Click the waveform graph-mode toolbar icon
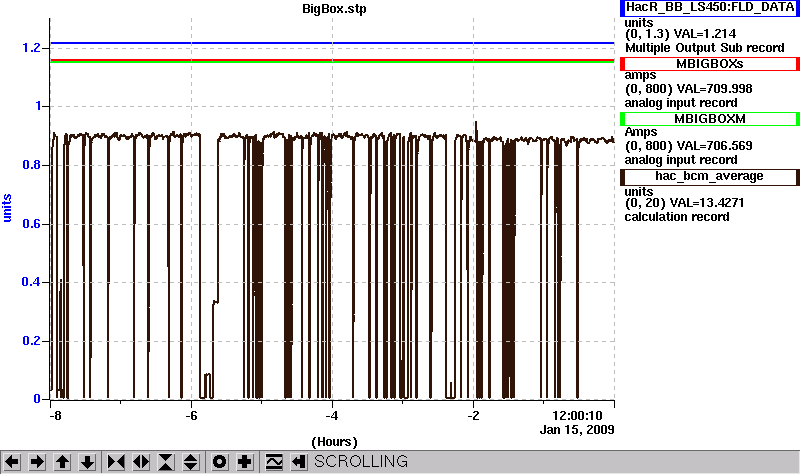This screenshot has width=800, height=474. tap(274, 462)
